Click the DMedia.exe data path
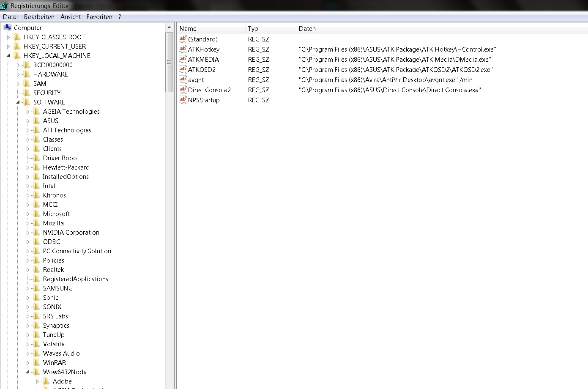Viewport: 588px width, 389px height. click(x=395, y=59)
